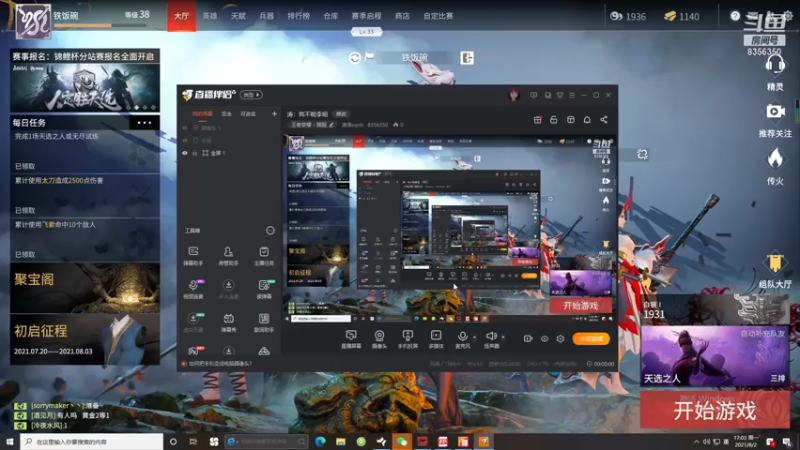Toggle lock on the 全屏 1 source
Screen dimensions: 800x450
tap(195, 153)
